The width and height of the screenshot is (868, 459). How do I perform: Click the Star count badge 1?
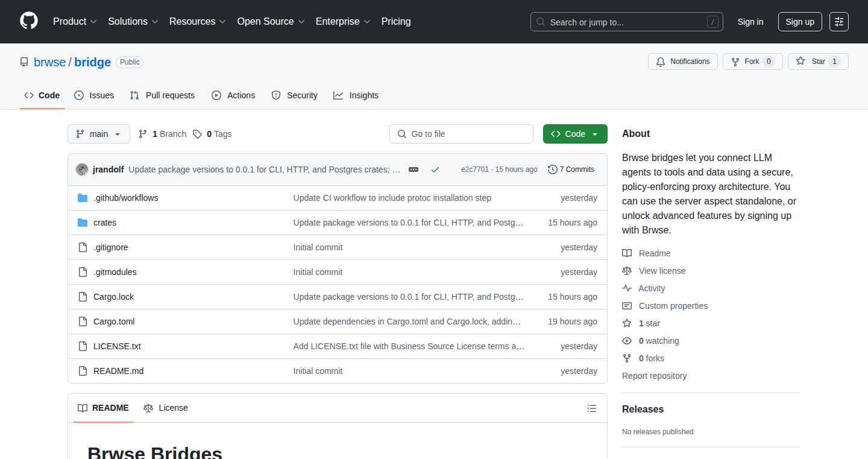click(x=834, y=62)
